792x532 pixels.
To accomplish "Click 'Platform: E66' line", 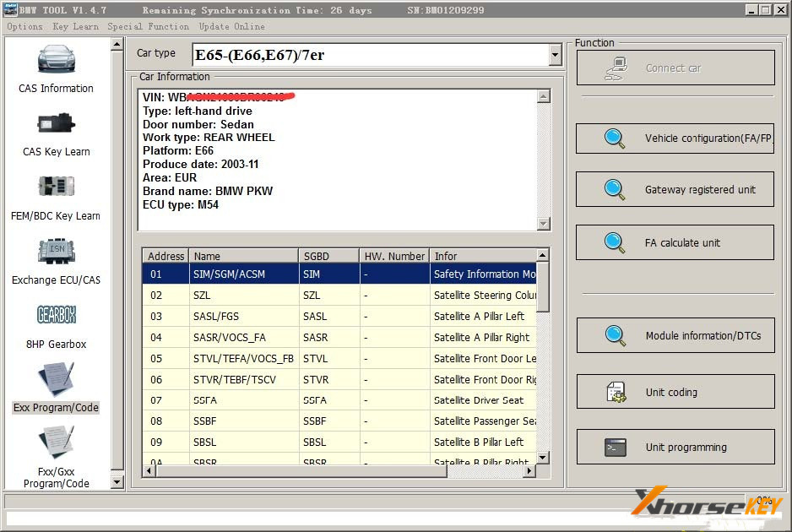I will click(178, 150).
